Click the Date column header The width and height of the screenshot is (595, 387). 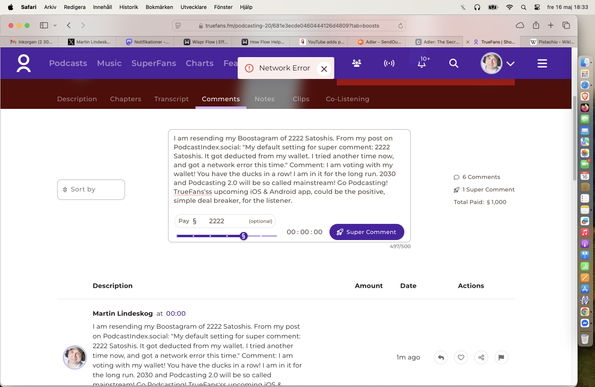pos(408,286)
